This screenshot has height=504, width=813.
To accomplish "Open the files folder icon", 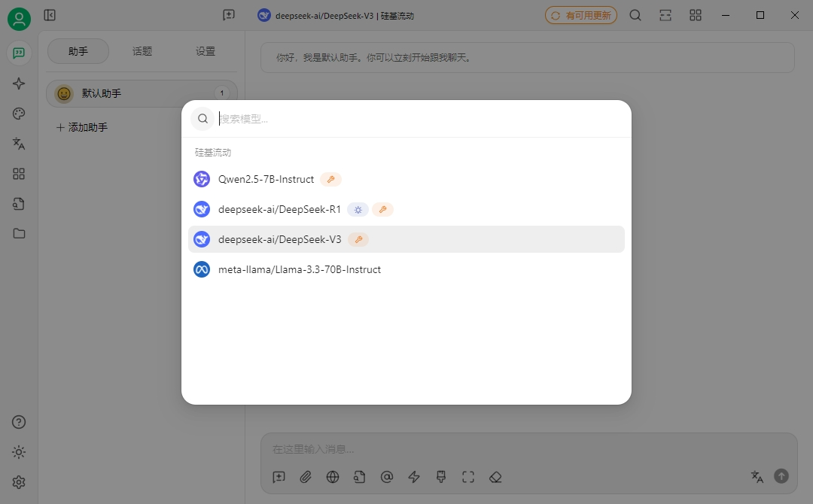I will coord(19,234).
